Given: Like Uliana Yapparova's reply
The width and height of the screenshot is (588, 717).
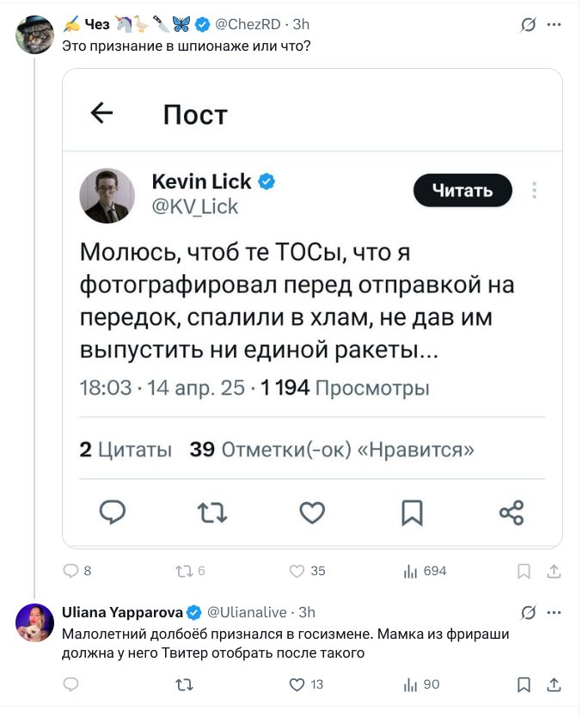Looking at the screenshot, I should [297, 684].
